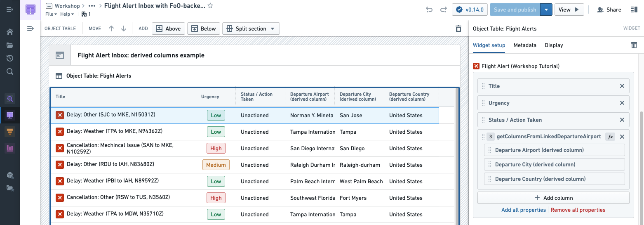The width and height of the screenshot is (644, 225).
Task: Click the Title column drag handle
Action: (x=483, y=86)
